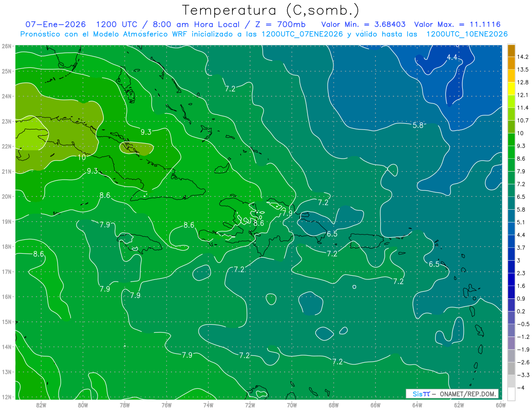Screen dimensions: 532x411
Task: Click the "5.8" contour label on the map
Action: [418, 125]
